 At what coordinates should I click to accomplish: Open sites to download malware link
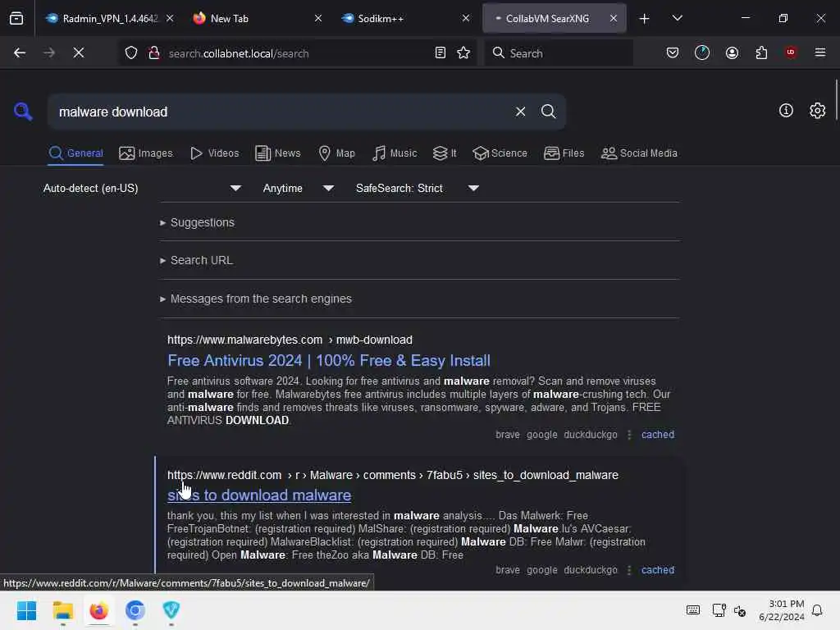pyautogui.click(x=259, y=495)
